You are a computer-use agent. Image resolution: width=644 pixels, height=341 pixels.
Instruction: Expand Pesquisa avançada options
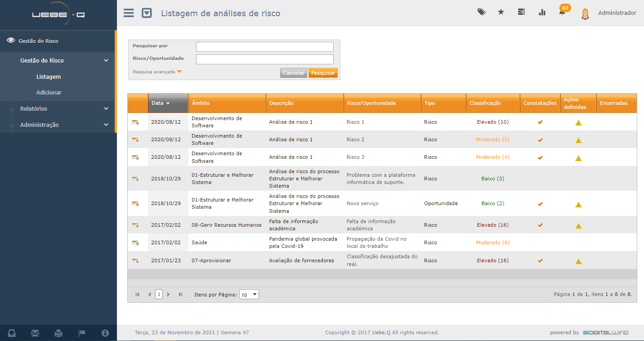click(157, 72)
